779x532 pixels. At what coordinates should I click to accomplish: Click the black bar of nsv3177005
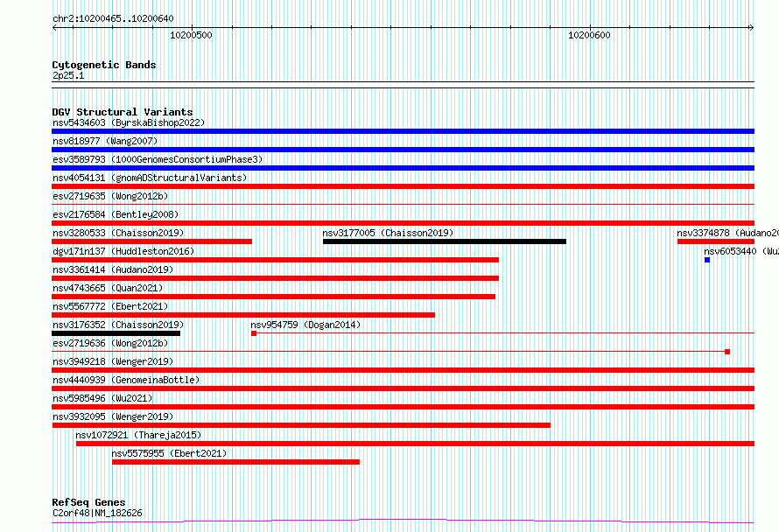(x=444, y=241)
